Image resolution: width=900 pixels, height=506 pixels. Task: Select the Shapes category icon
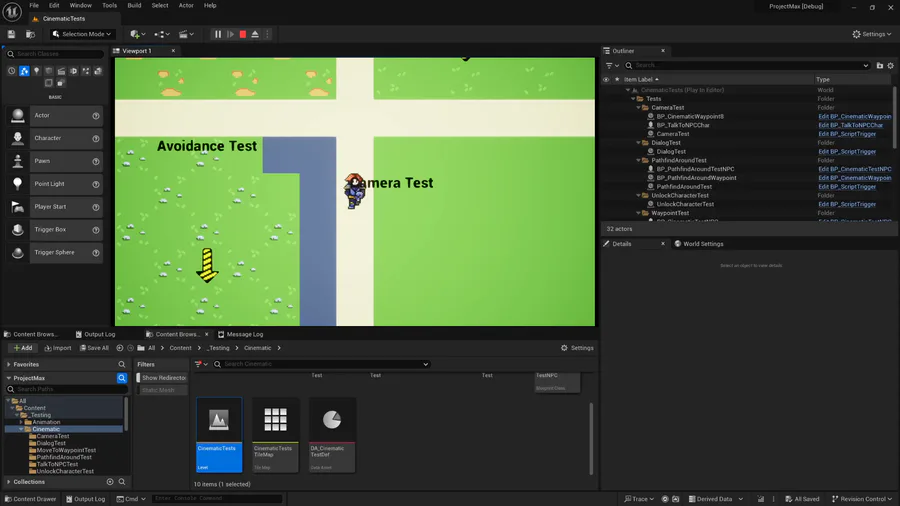pyautogui.click(x=49, y=71)
